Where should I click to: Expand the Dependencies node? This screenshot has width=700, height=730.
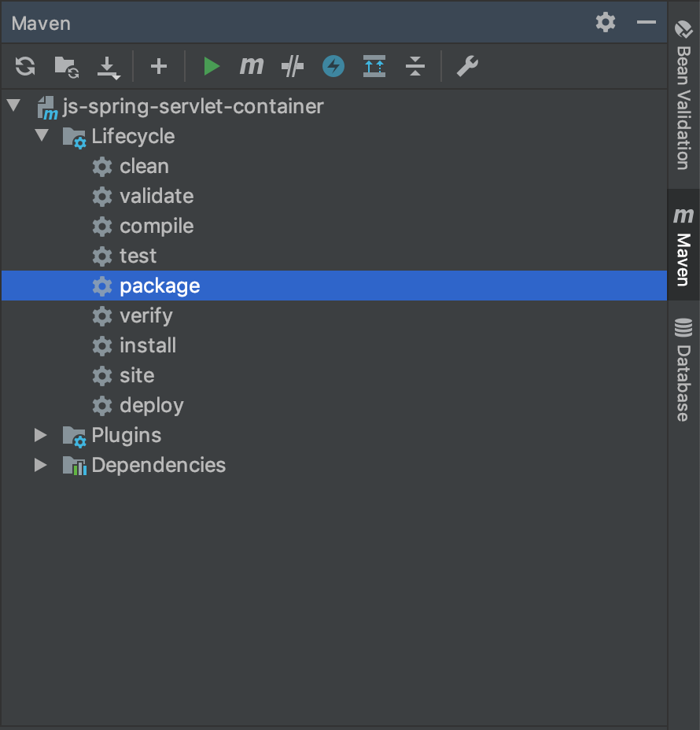[39, 465]
